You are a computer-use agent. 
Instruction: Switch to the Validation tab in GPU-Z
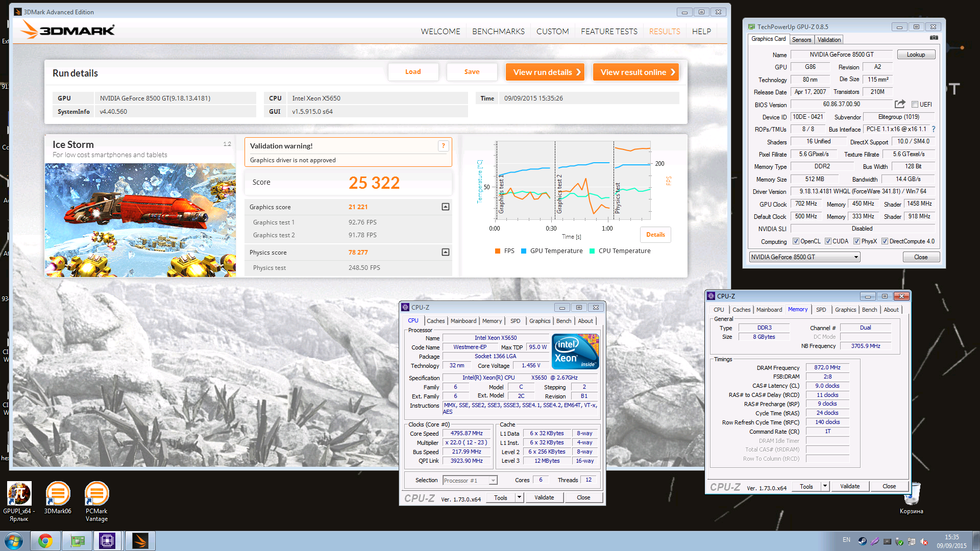coord(829,40)
